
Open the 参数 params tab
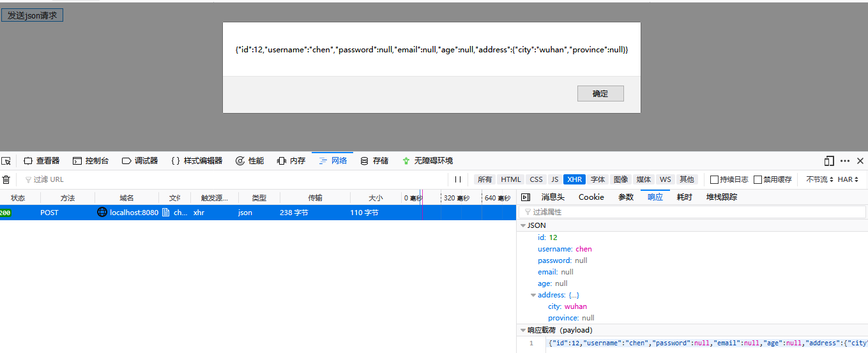626,197
